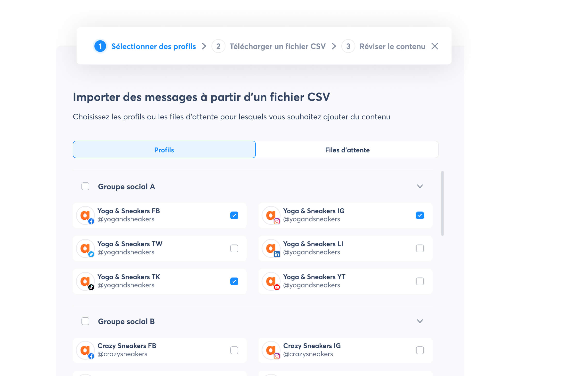Uncheck Yoga & Sneakers FB profile
The width and height of the screenshot is (588, 376).
click(x=234, y=215)
